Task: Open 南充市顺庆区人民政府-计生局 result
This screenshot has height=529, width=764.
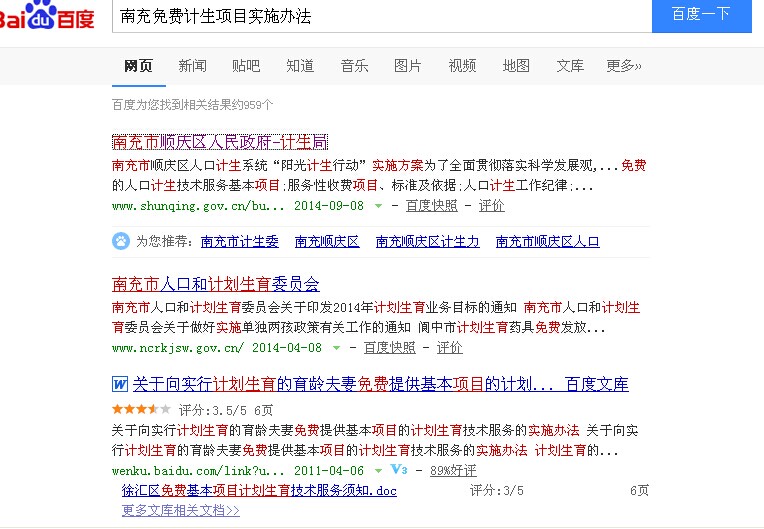Action: pos(220,142)
